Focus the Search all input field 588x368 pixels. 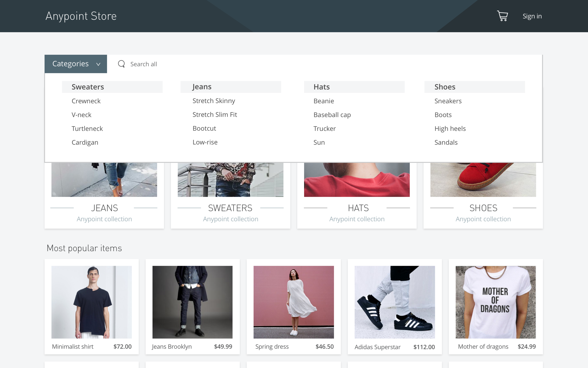[325, 64]
